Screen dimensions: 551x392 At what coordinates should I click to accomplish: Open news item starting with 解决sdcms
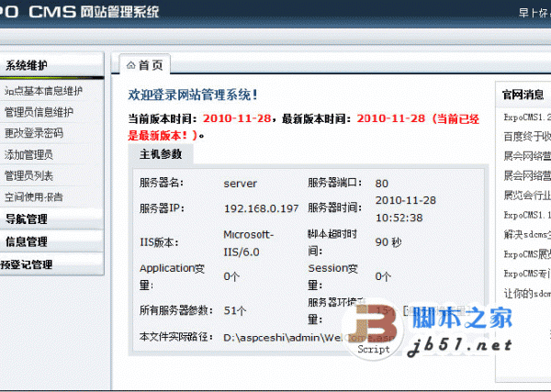(x=527, y=234)
